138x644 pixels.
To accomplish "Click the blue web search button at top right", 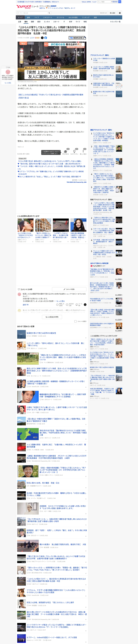I will (x=120, y=2).
